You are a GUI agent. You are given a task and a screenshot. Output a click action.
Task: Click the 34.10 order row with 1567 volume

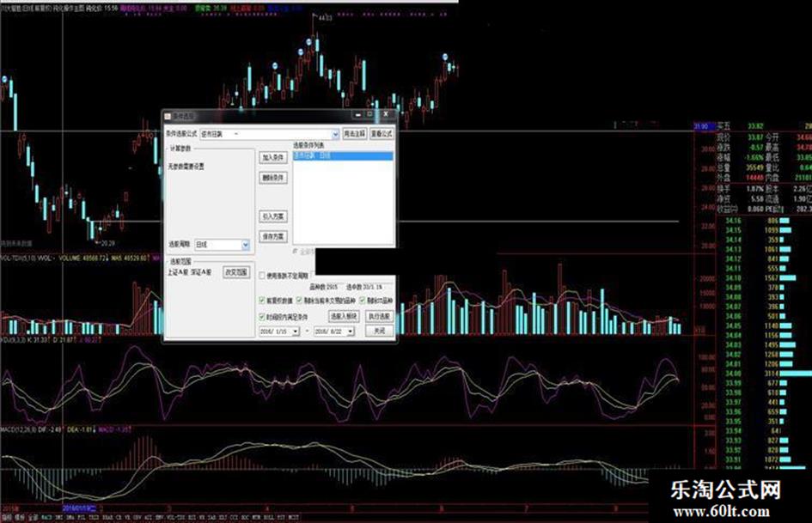[x=762, y=278]
